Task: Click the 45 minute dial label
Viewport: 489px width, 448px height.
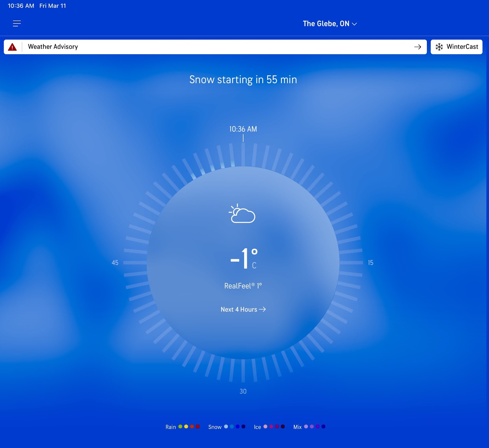Action: click(115, 263)
